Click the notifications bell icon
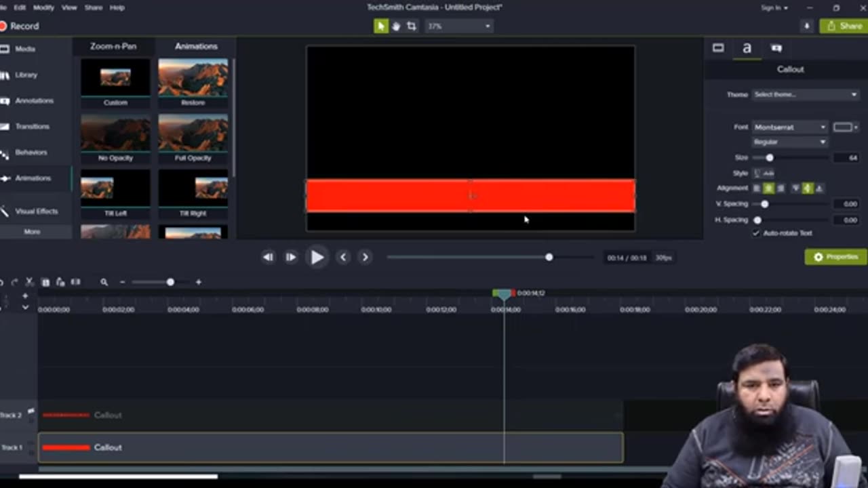The image size is (868, 488). 806,26
